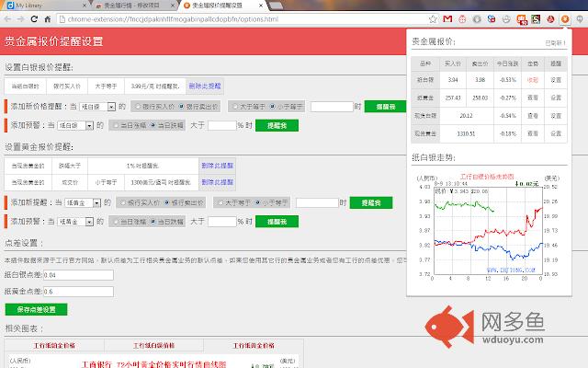Screen dimensions: 588x368
Task: Switch to the My Library tab
Action: [45, 6]
